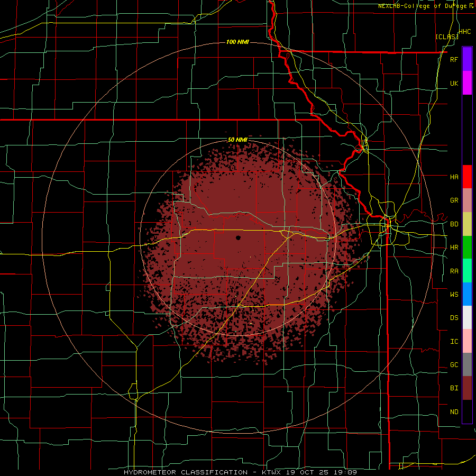The width and height of the screenshot is (476, 476).
Task: Click the UK legend label
Action: (x=454, y=83)
